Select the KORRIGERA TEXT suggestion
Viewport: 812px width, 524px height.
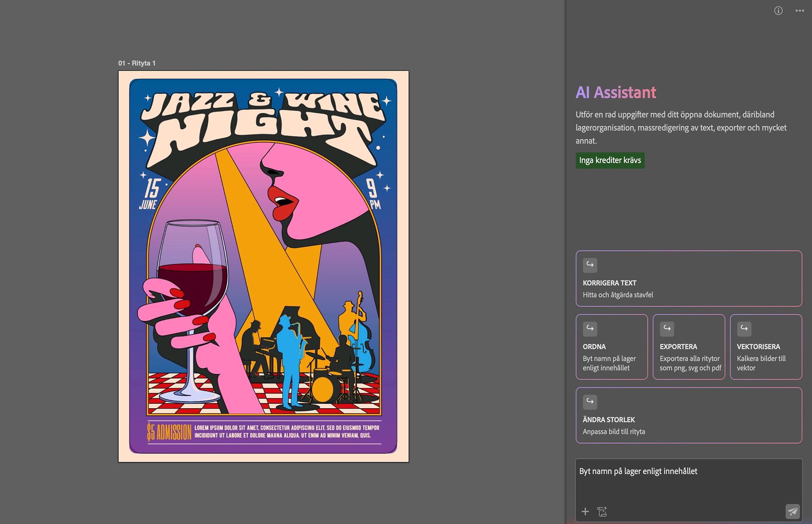(x=689, y=278)
